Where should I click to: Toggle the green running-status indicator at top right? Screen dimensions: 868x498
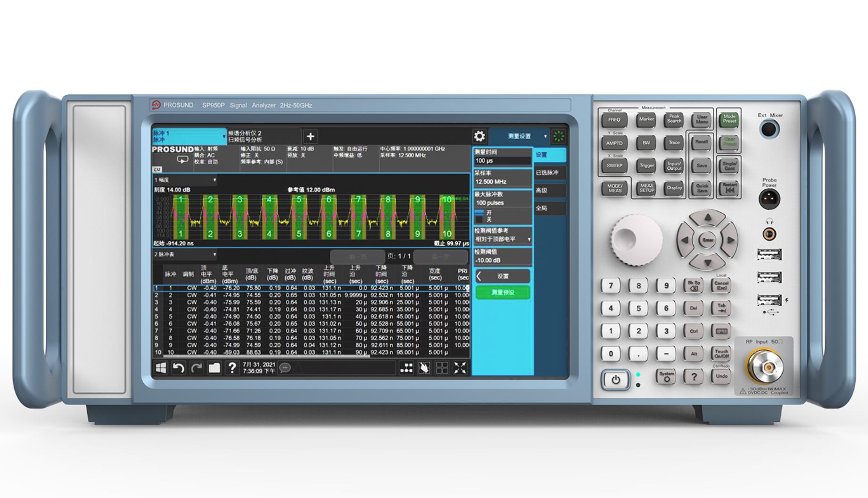point(559,136)
